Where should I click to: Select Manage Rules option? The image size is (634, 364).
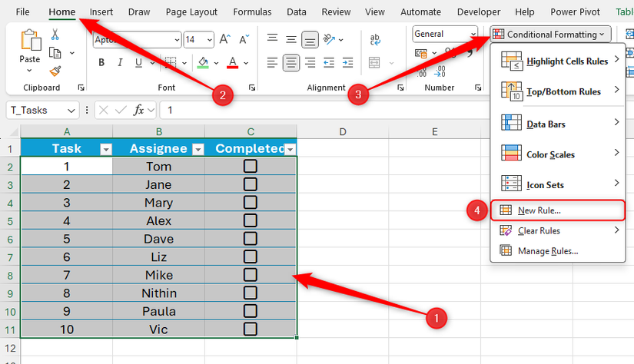coord(547,250)
